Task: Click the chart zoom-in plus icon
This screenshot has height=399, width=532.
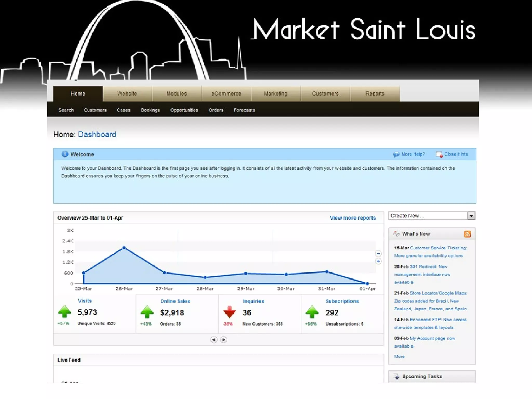Action: (378, 261)
